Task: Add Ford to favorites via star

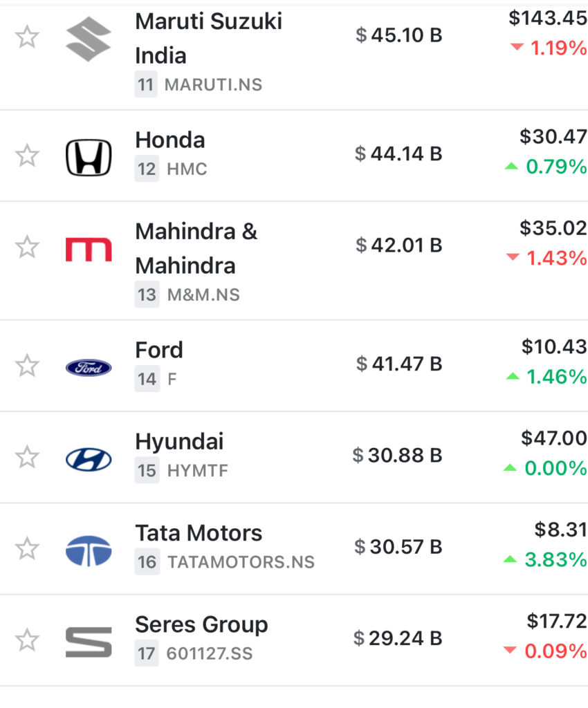Action: pyautogui.click(x=27, y=365)
